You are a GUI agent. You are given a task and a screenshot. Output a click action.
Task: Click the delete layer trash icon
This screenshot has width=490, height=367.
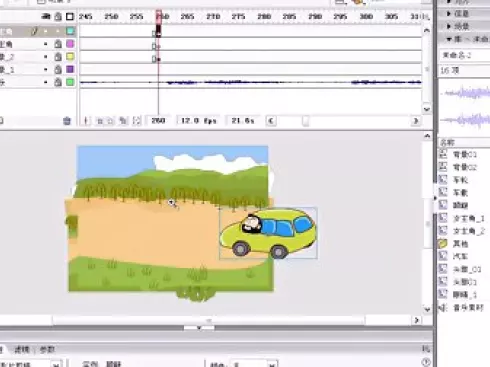click(67, 121)
